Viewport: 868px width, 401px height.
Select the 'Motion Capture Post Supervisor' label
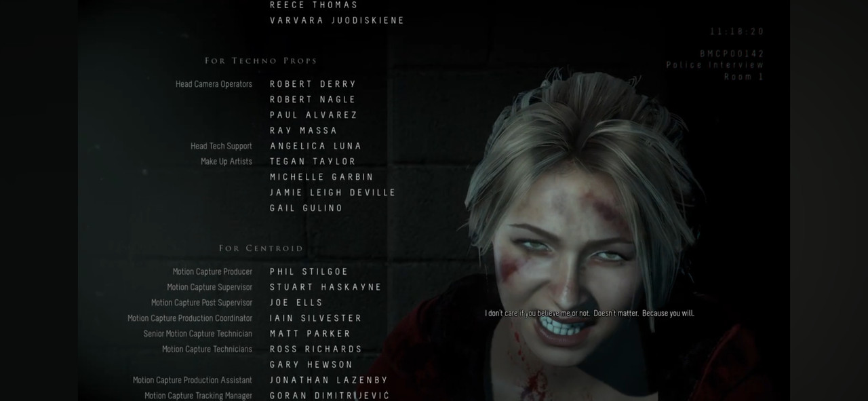(201, 303)
